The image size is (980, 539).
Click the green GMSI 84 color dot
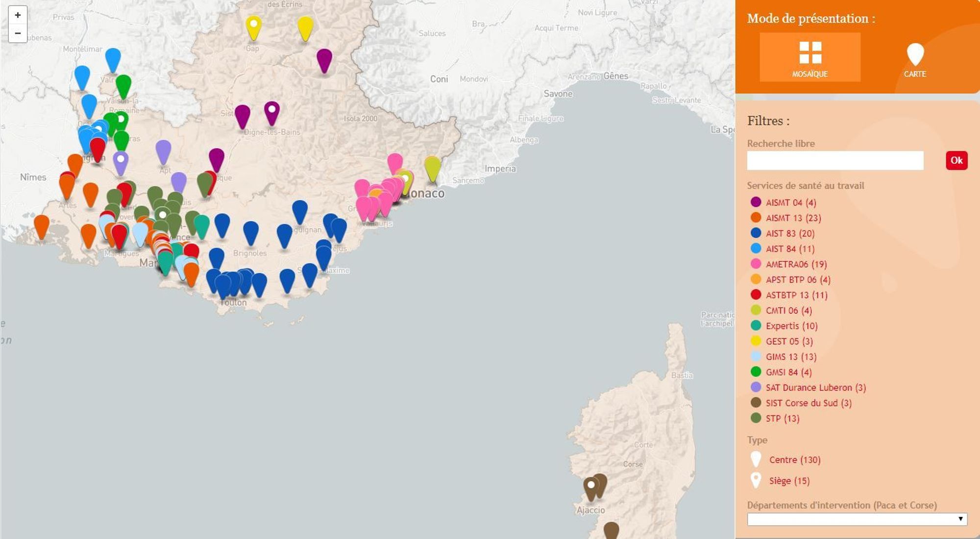[x=756, y=372]
